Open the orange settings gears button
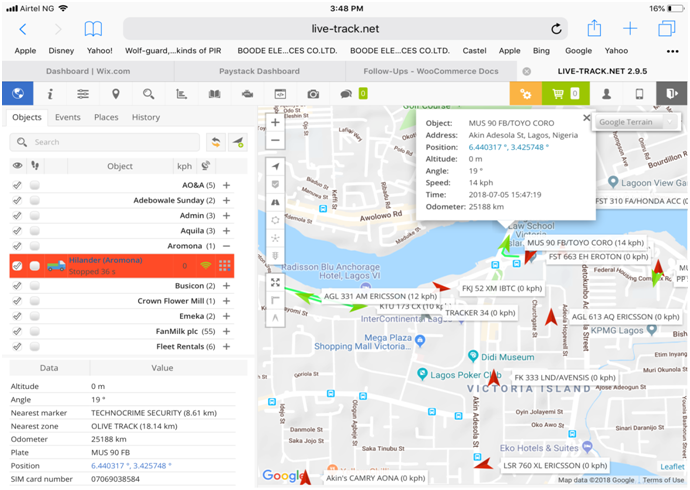Viewport: 690px width, 490px height. tap(524, 93)
